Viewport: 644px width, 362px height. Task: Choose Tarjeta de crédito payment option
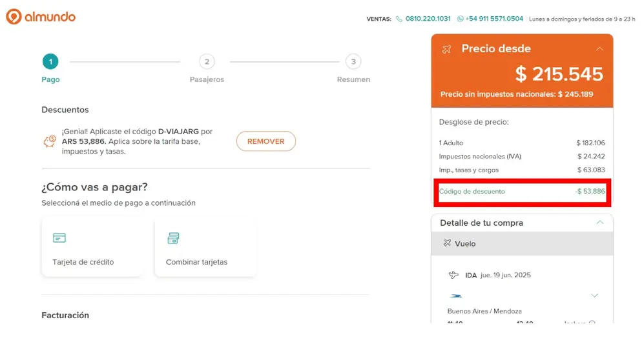point(93,248)
